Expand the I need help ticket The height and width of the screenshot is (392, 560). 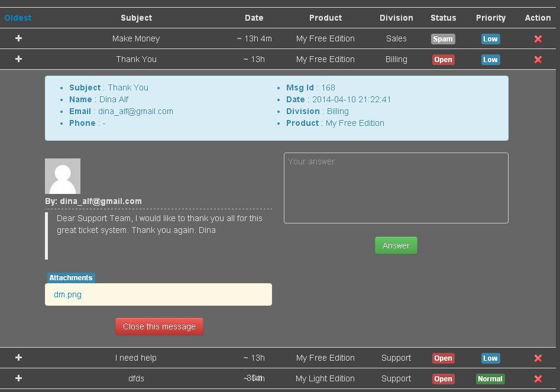[18, 357]
